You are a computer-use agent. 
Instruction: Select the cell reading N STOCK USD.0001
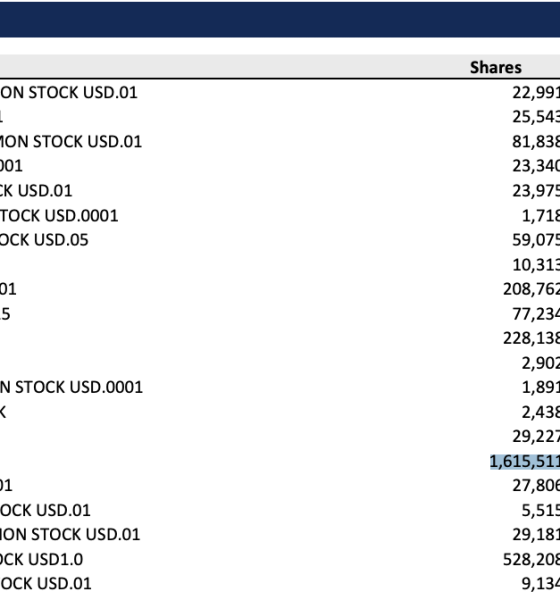click(71, 387)
